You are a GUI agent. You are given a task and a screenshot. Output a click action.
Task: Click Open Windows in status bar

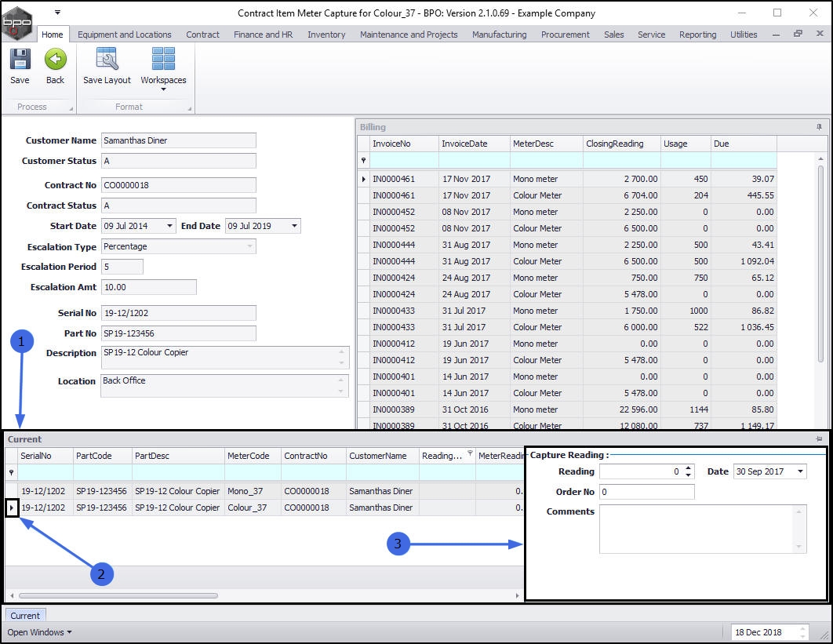pyautogui.click(x=39, y=632)
